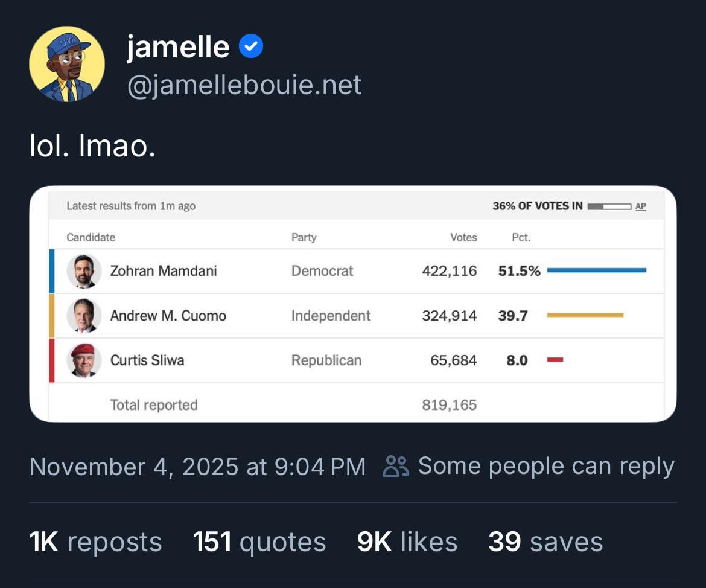Click Zohran Mamdani's candidate photo

coord(84,271)
